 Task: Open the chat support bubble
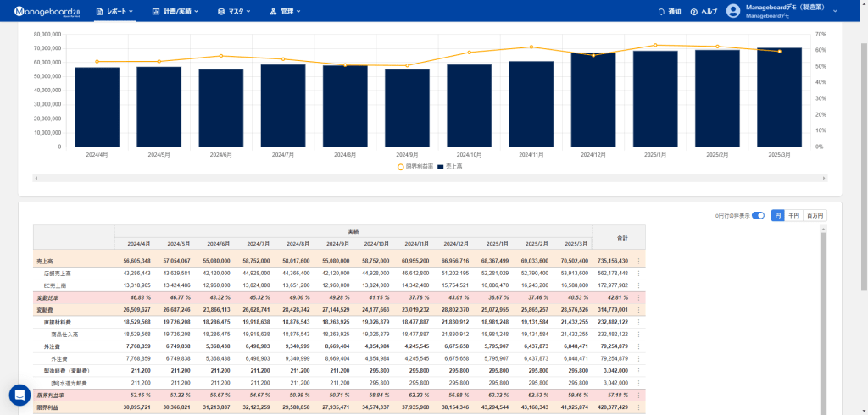[x=19, y=395]
